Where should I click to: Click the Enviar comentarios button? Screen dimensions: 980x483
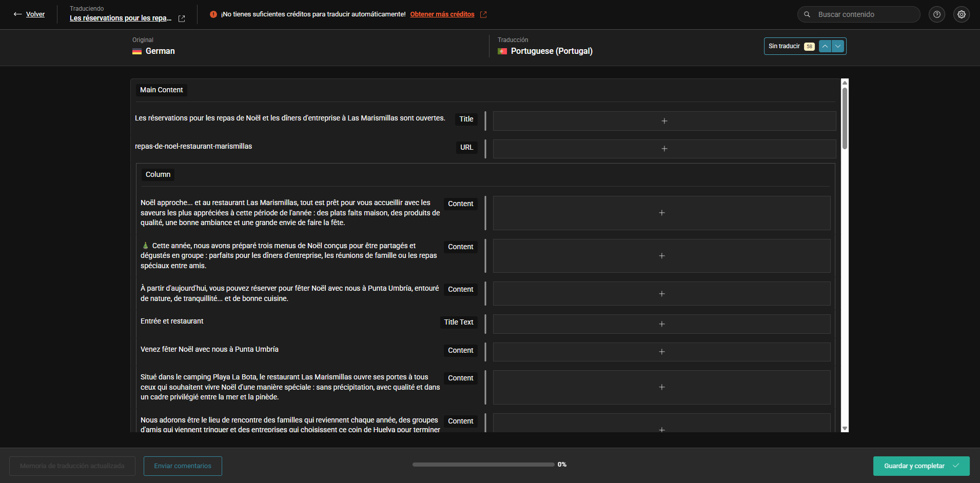183,466
